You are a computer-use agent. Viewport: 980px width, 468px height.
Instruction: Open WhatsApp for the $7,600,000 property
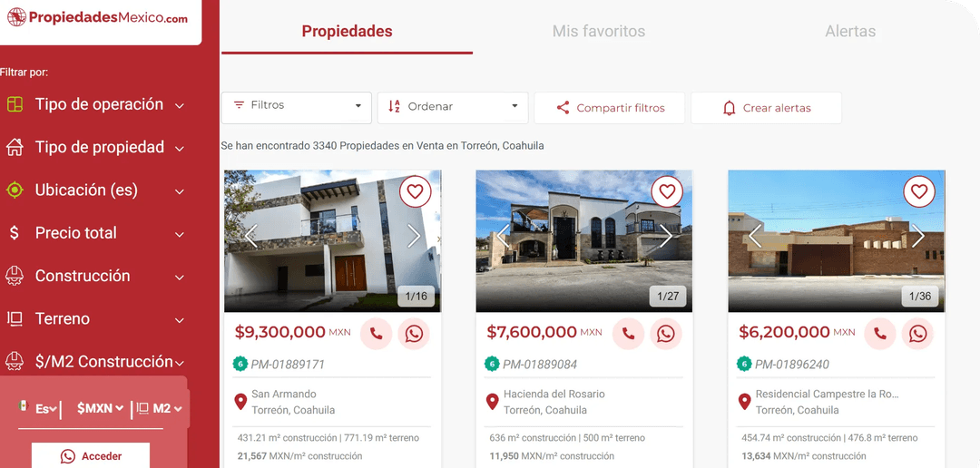click(666, 334)
